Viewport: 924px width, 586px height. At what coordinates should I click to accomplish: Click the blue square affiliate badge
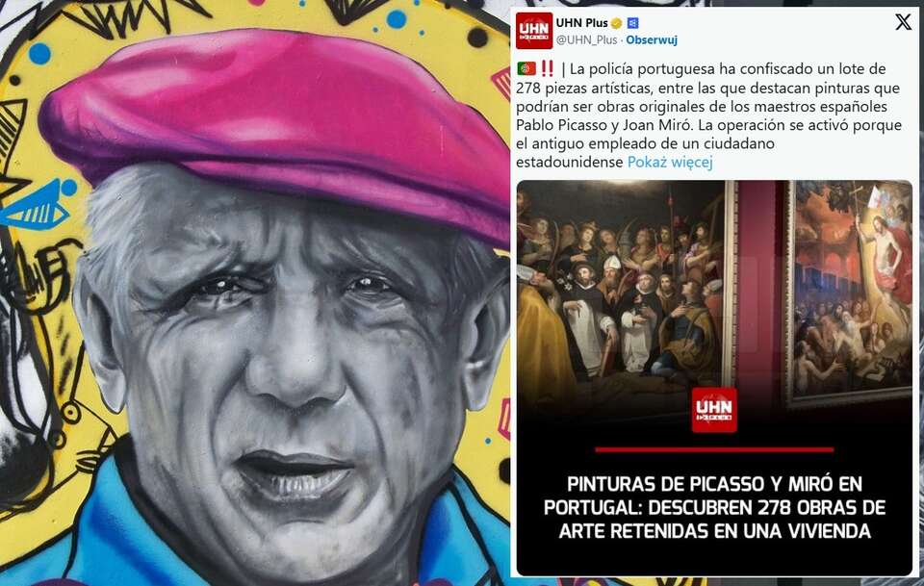(x=633, y=23)
